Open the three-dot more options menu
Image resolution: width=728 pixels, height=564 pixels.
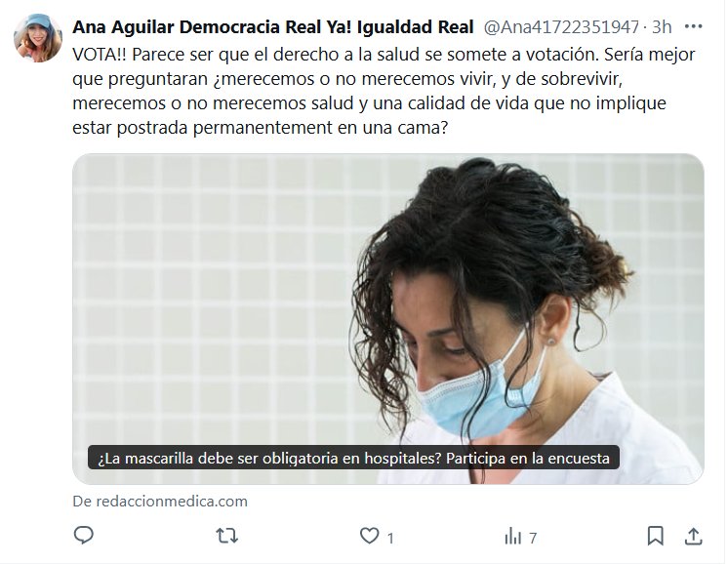click(693, 26)
